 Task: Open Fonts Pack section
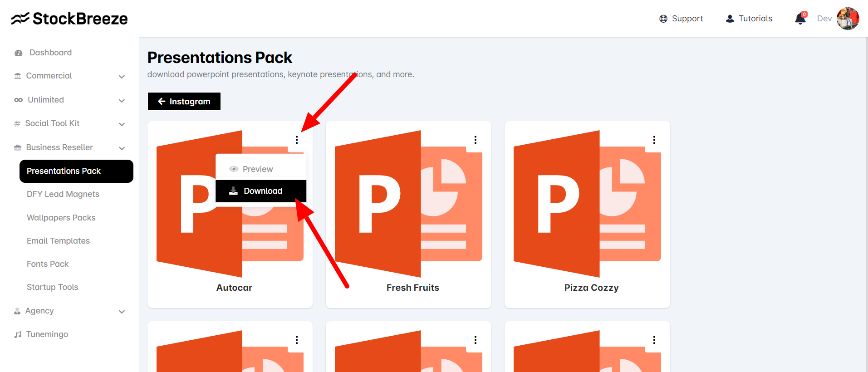48,264
